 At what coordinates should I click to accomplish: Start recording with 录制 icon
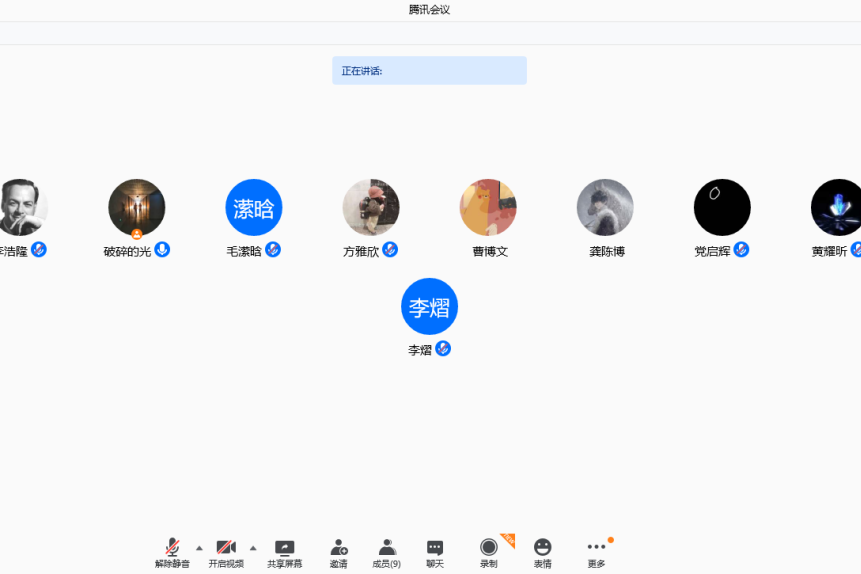pyautogui.click(x=488, y=548)
